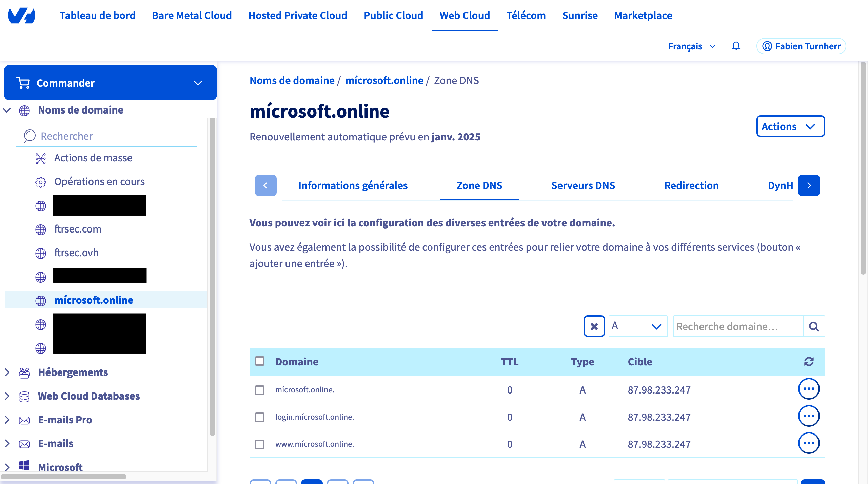Open Sunrise menu
Viewport: 868px width, 484px height.
(x=580, y=16)
